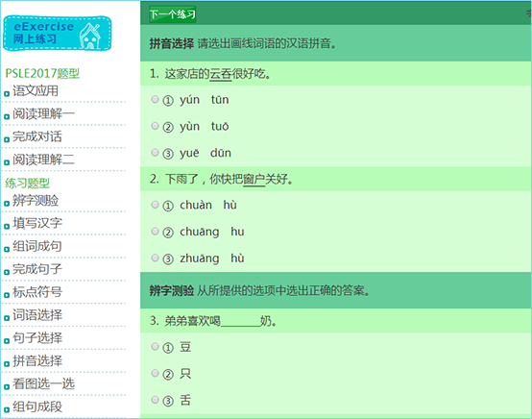Click the bullet icon beside 语文应用

click(7, 94)
